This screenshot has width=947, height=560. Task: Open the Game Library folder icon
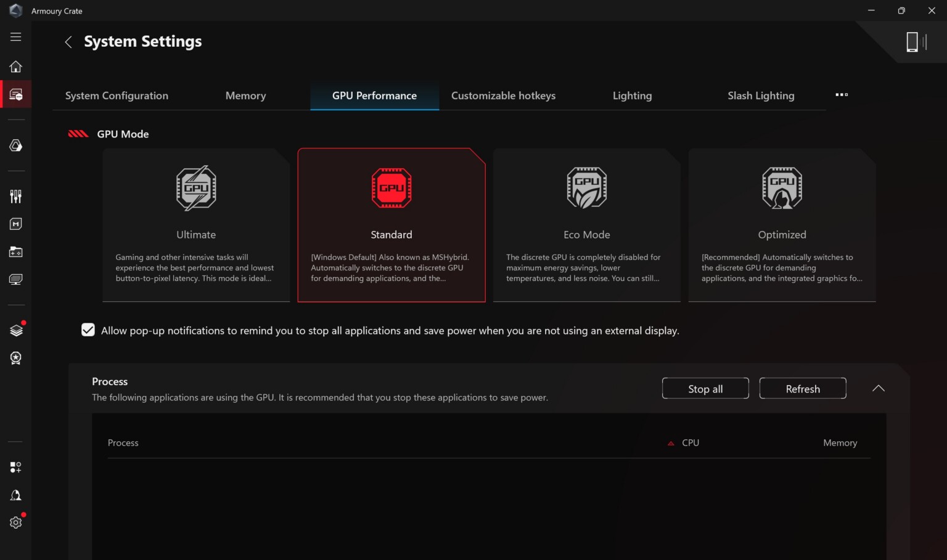[x=16, y=252]
